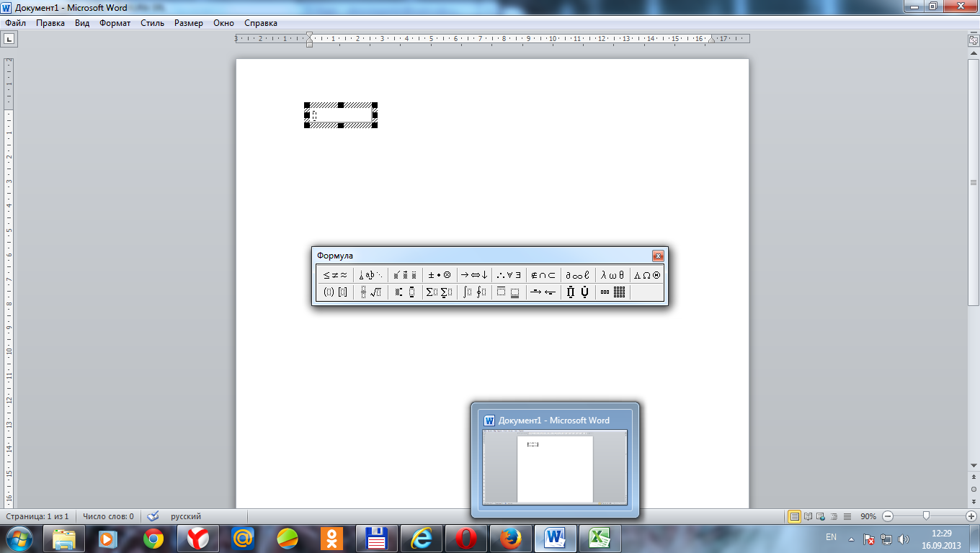Open set theory symbols palette (∉ ∩ ⊂)

coord(543,274)
